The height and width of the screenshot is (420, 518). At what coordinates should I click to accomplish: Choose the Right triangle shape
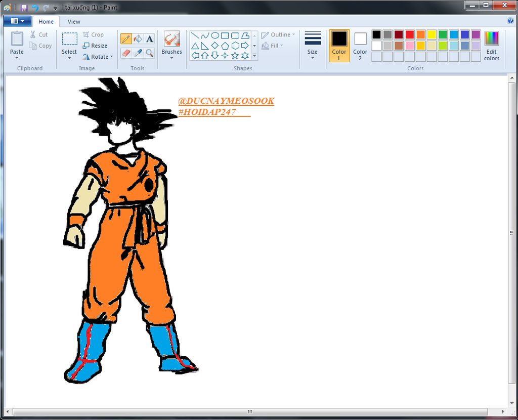tap(205, 46)
